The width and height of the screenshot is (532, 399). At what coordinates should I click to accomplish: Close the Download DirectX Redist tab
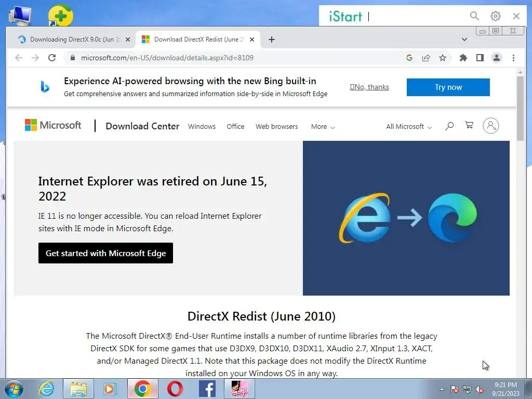tap(252, 39)
